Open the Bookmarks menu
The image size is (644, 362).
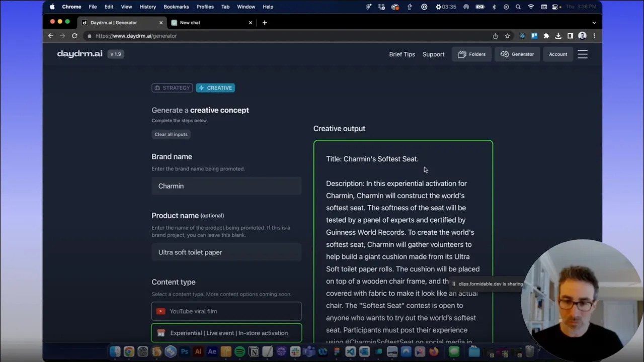[x=176, y=7]
